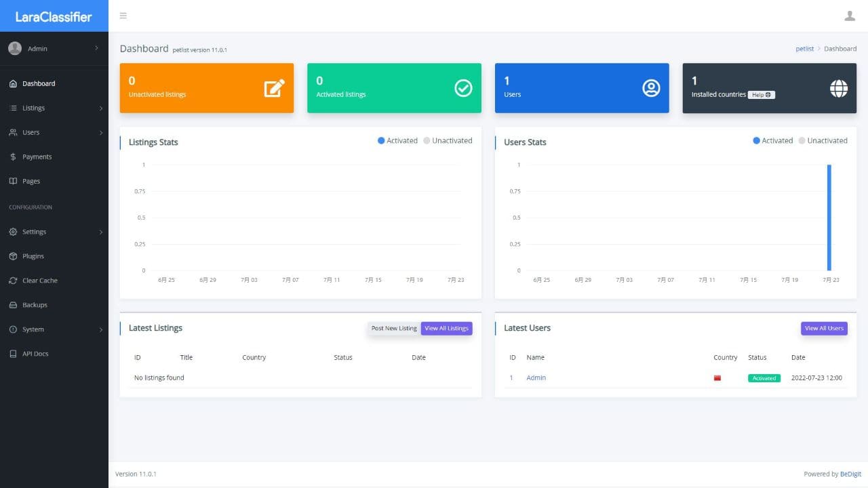Expand the Listings submenu chevron
Viewport: 868px width, 488px height.
tap(101, 108)
